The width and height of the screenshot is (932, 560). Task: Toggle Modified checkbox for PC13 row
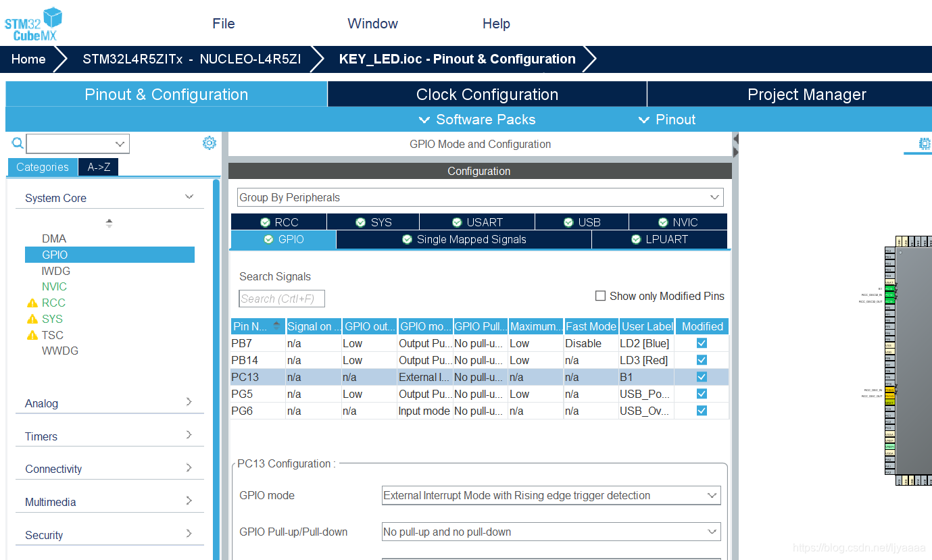[702, 377]
